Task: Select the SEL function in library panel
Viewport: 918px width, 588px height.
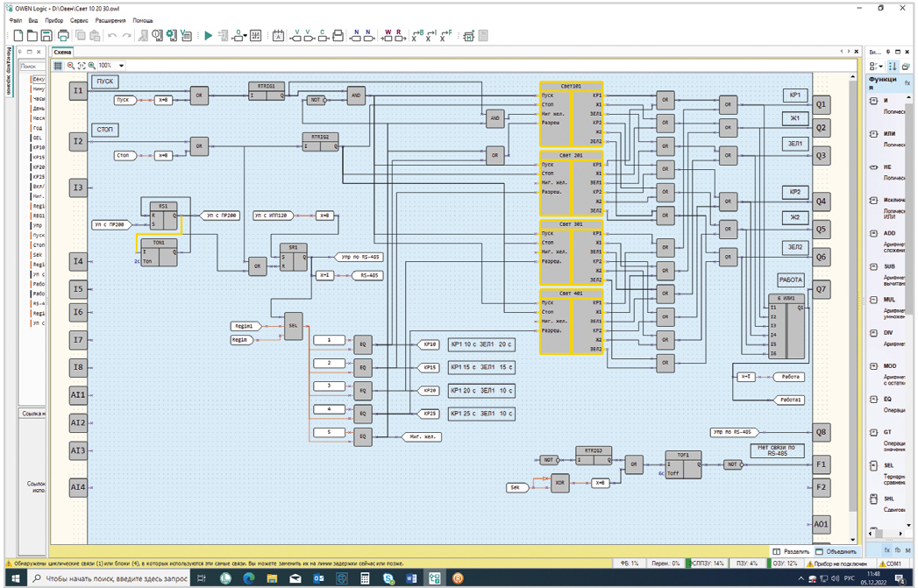Action: tap(889, 465)
